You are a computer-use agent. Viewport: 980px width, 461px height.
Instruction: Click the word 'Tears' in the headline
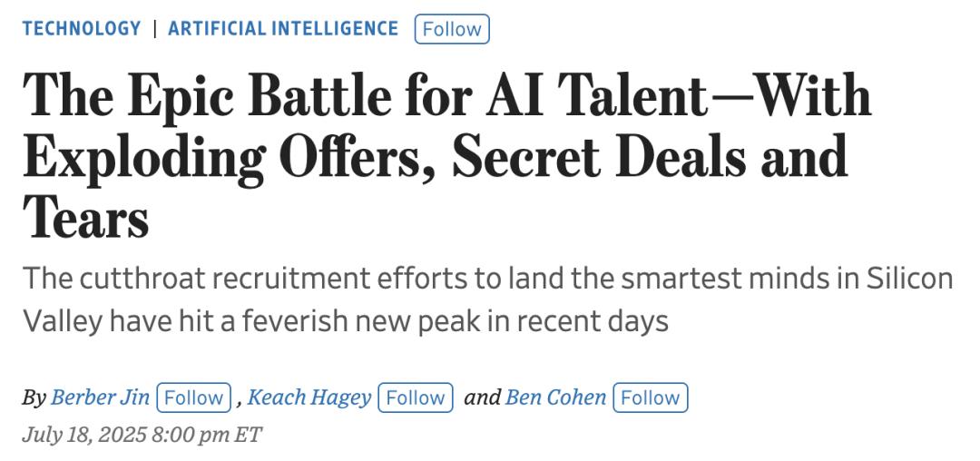pos(86,216)
